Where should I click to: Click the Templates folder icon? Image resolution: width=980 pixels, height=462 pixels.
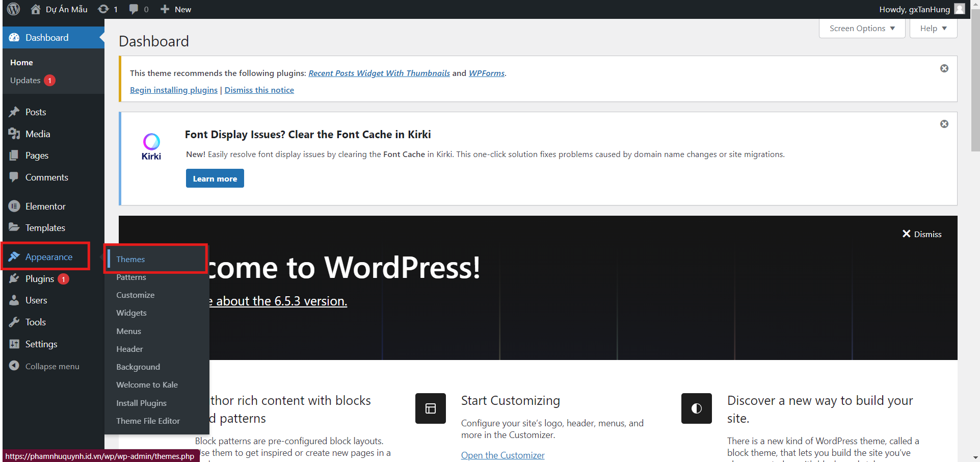14,227
